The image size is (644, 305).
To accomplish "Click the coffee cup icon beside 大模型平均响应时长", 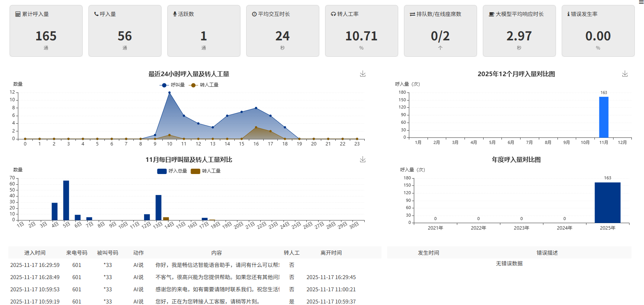I will (492, 14).
